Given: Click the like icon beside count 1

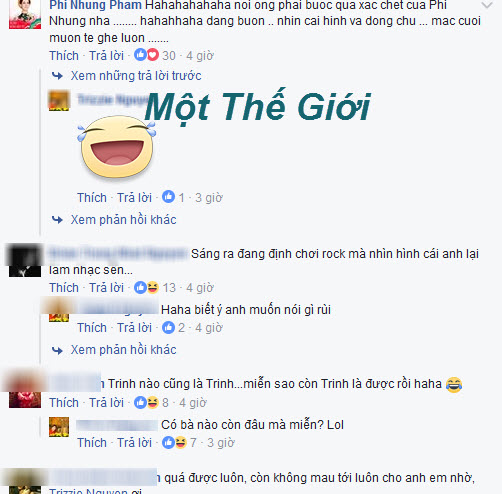Looking at the screenshot, I should point(168,197).
